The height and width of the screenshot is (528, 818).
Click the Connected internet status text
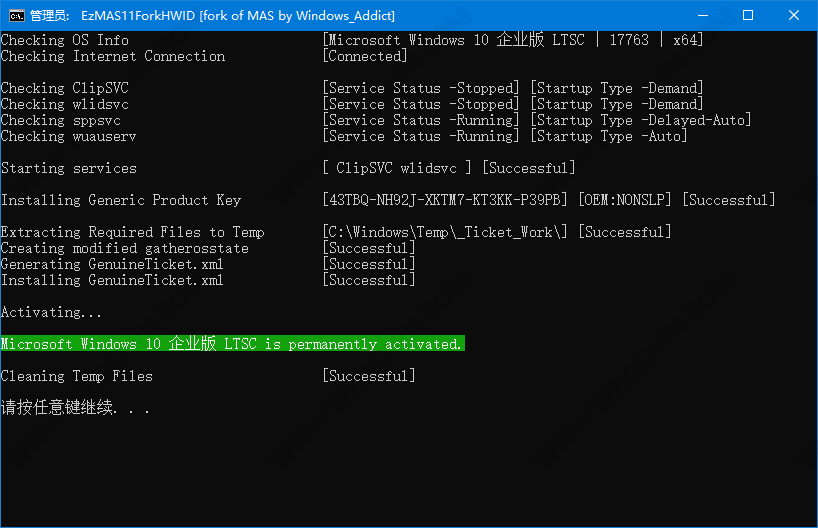click(x=365, y=56)
